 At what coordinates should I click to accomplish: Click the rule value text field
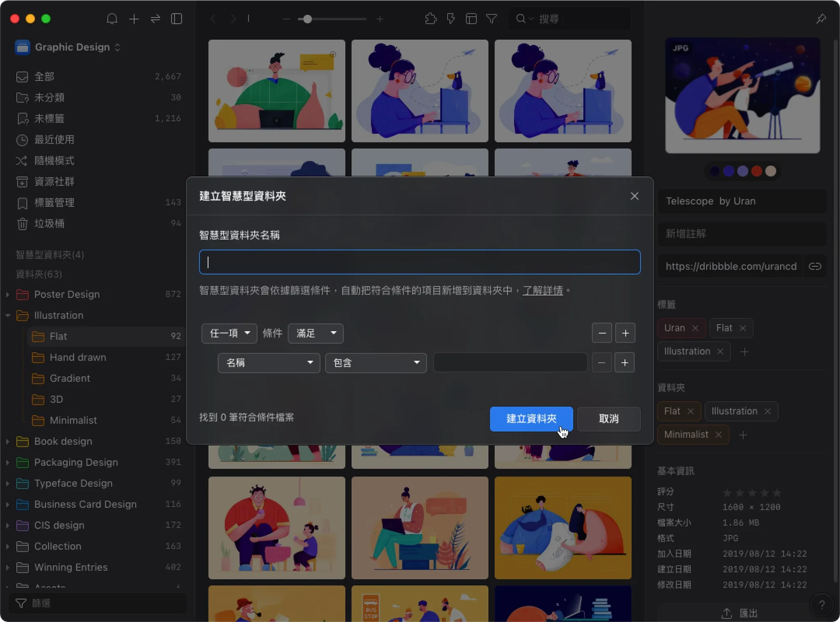[510, 362]
